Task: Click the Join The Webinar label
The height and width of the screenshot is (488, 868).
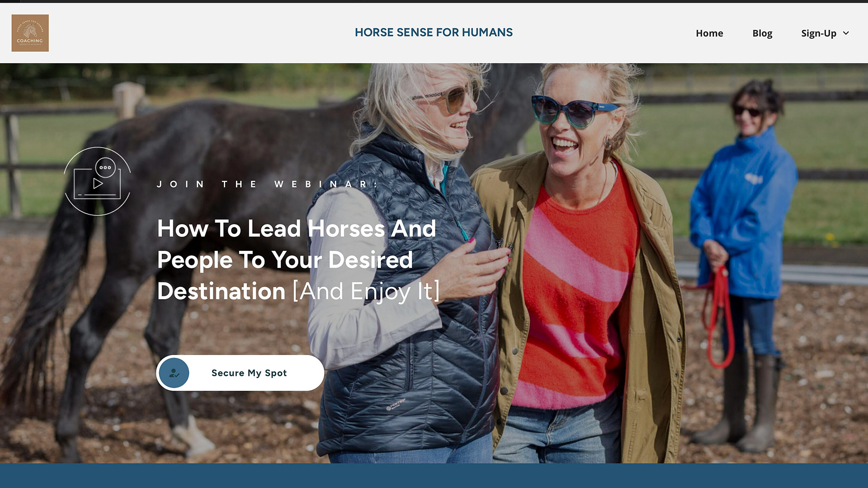Action: click(267, 184)
